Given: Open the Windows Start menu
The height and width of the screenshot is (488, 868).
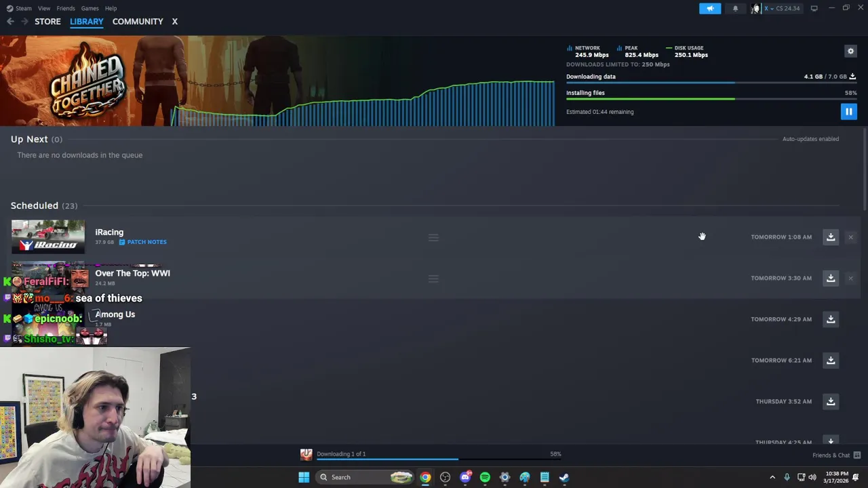Looking at the screenshot, I should pos(304,477).
